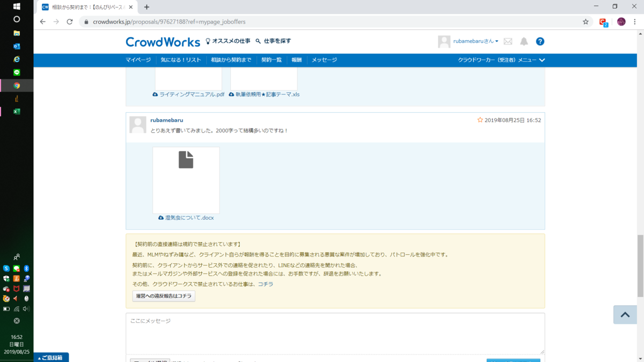This screenshot has height=362, width=644.
Task: Open Skype tray icon
Action: tap(6, 269)
